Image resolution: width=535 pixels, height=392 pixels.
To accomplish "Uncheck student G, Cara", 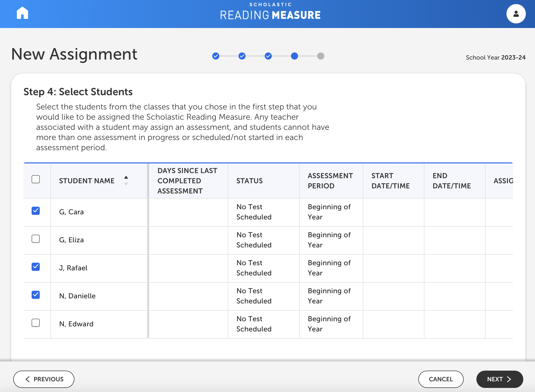I will (x=36, y=211).
